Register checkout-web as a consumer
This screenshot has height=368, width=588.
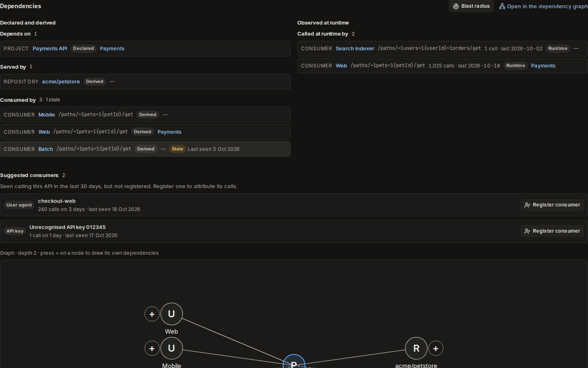[x=552, y=205]
